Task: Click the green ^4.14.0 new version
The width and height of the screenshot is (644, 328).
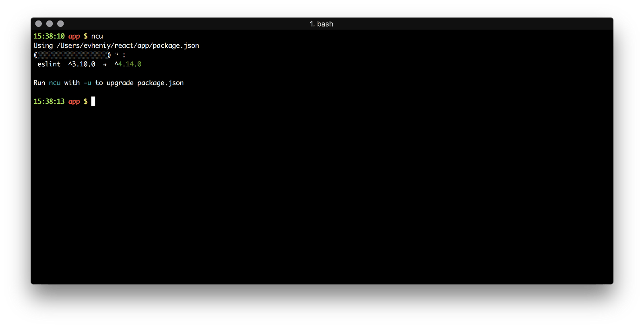Action: (x=128, y=64)
